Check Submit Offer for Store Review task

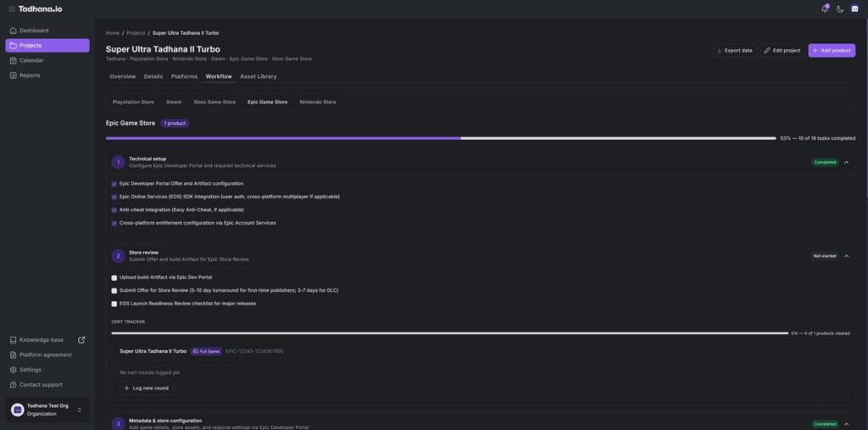(x=114, y=291)
